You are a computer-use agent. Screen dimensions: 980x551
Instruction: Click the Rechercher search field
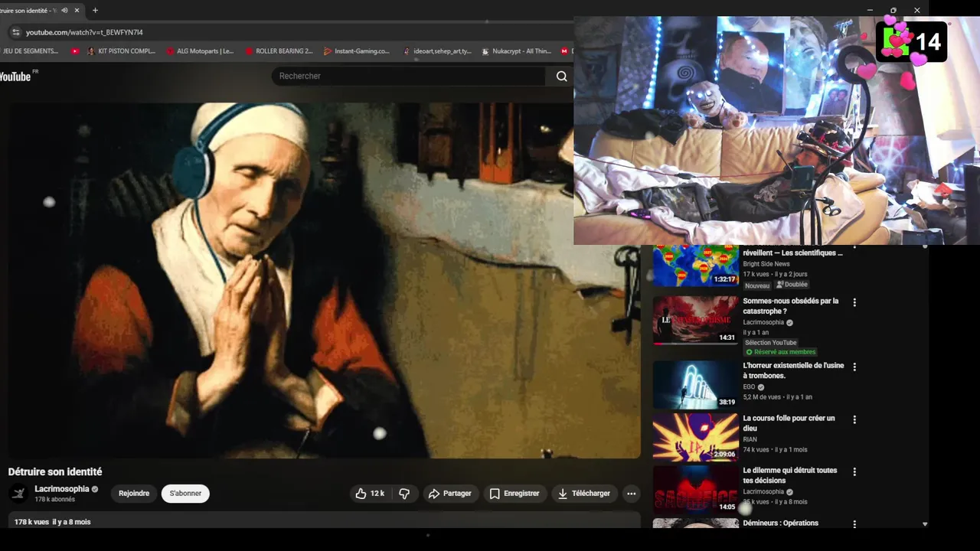409,76
